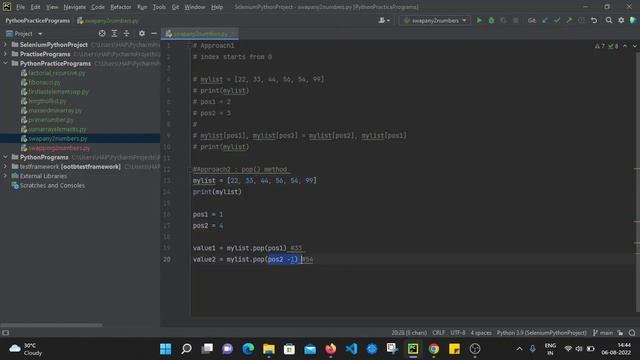Hide the Project tool window with minus icon
The width and height of the screenshot is (640, 360).
[154, 33]
